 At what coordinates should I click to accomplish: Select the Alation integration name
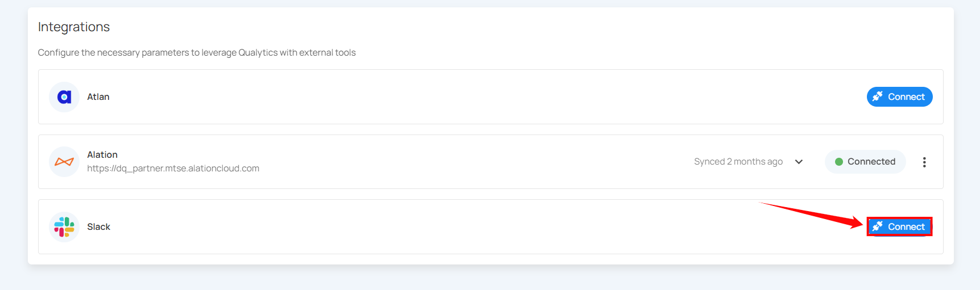(x=102, y=155)
